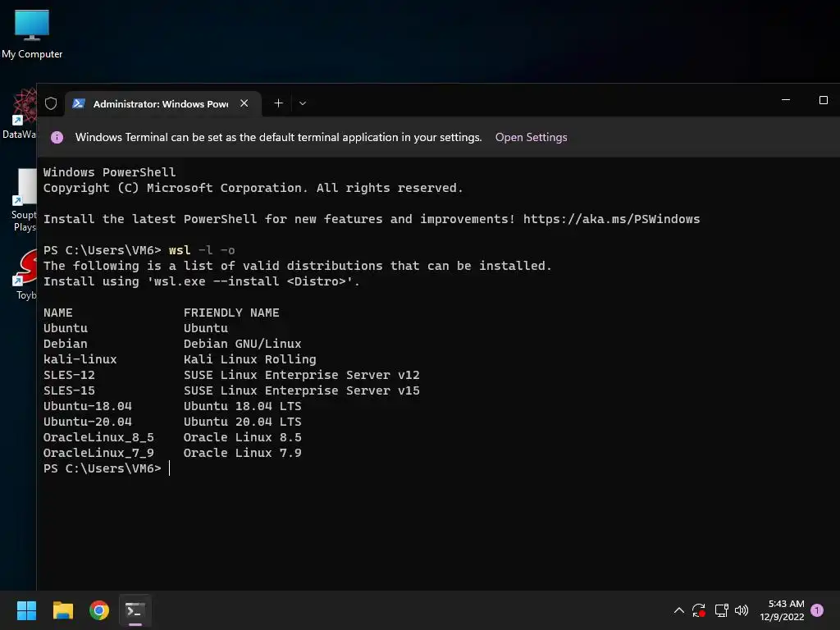Click the Toyb desktop shortcut icon
This screenshot has height=630, width=840.
[x=25, y=273]
